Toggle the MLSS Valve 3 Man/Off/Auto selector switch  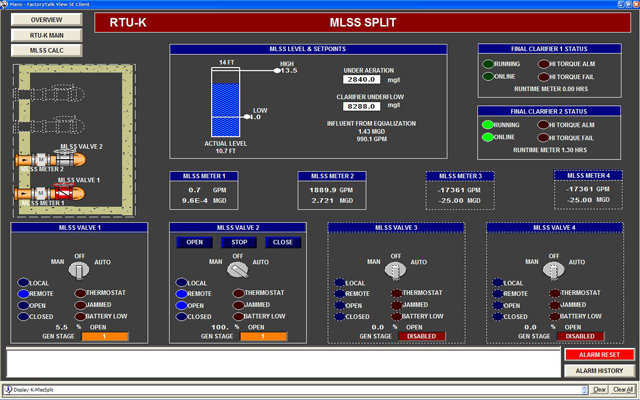coord(395,267)
